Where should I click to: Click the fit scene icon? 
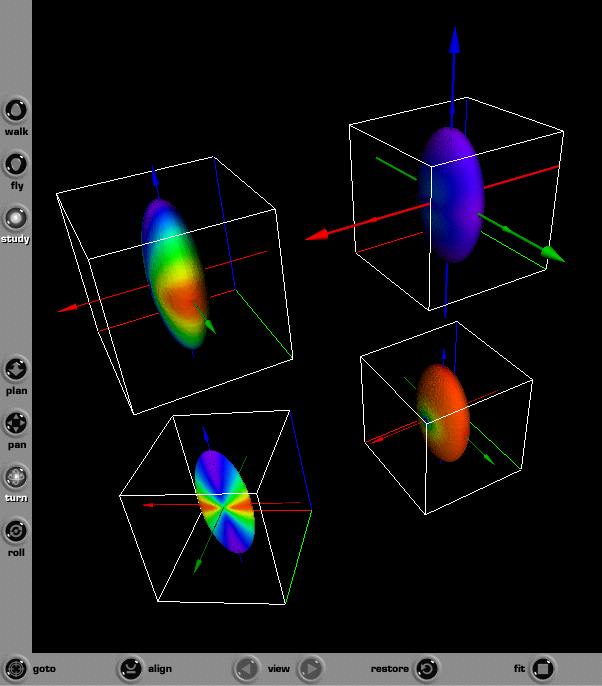543,669
